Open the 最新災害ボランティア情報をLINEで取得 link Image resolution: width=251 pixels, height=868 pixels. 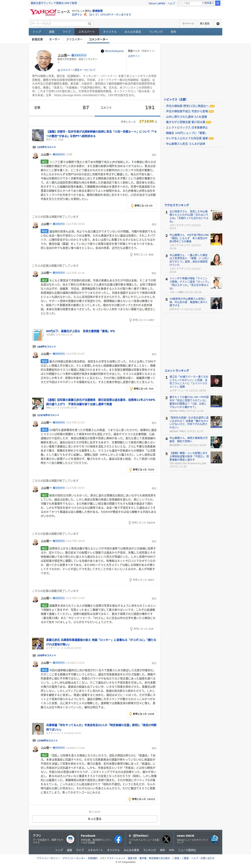(54, 3)
